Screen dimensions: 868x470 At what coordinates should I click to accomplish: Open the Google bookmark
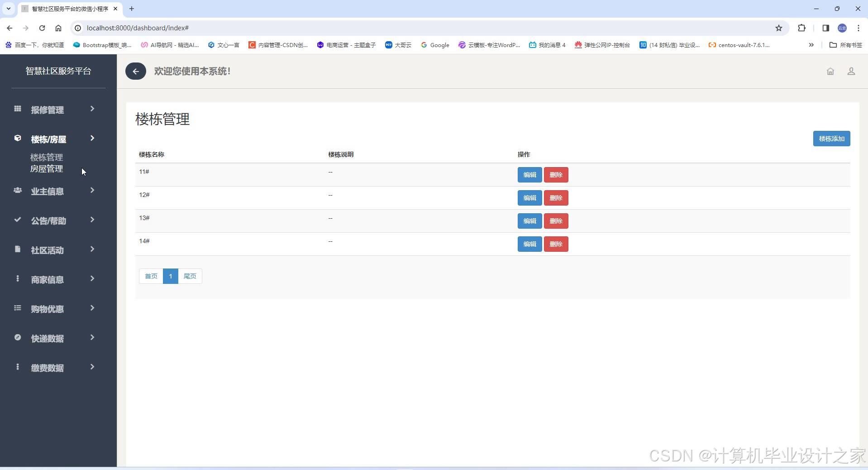click(x=435, y=45)
